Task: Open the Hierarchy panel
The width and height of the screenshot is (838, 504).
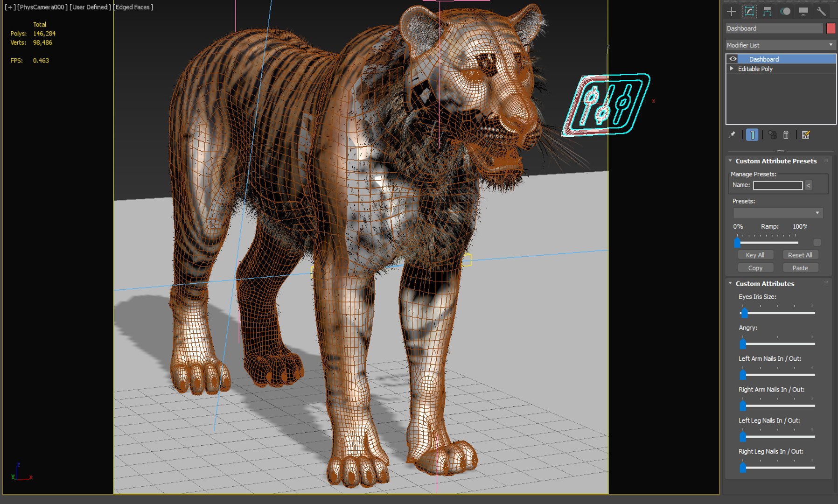Action: pos(768,12)
